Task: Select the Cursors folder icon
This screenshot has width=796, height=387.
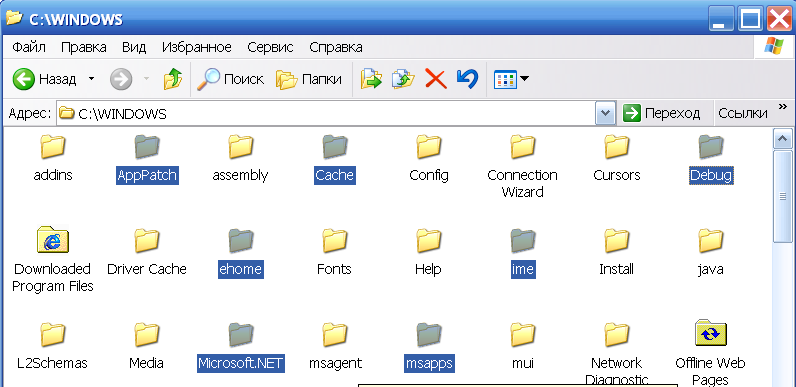Action: tap(617, 146)
